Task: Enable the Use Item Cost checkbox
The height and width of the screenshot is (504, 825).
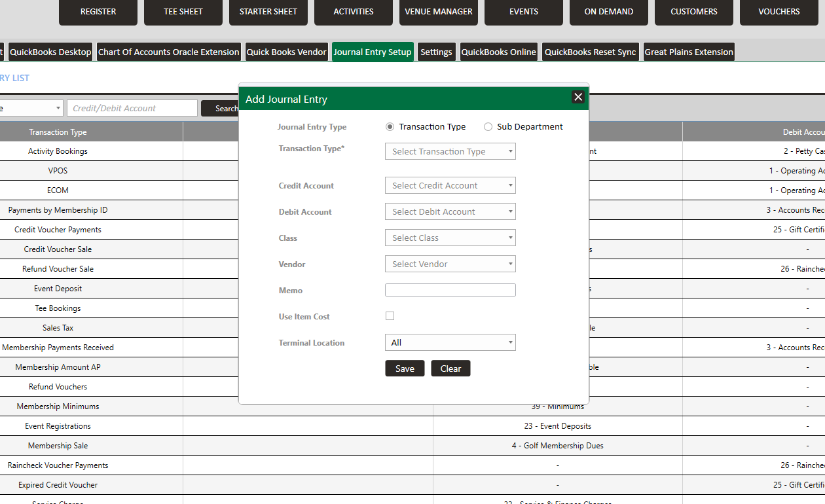Action: pyautogui.click(x=390, y=316)
